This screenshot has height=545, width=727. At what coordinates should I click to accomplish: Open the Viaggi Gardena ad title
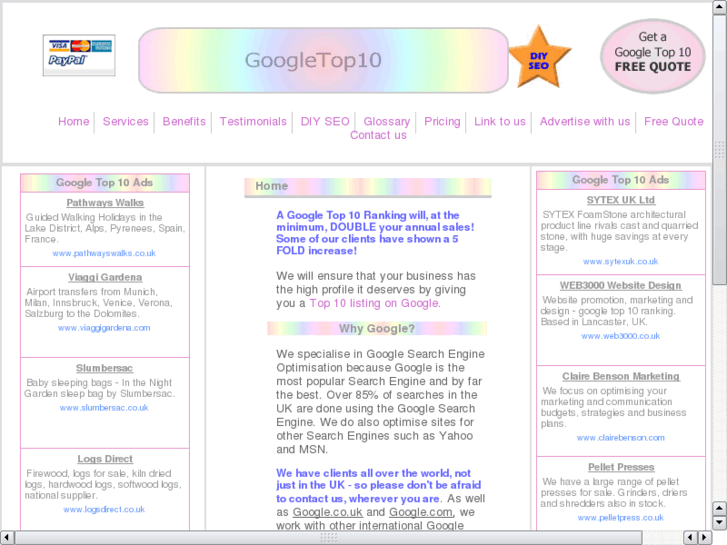[105, 277]
